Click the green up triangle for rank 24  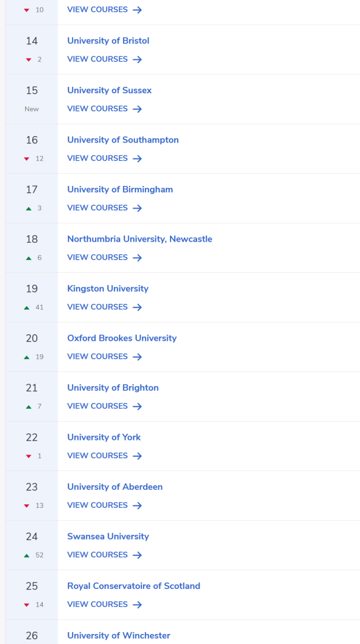26,555
